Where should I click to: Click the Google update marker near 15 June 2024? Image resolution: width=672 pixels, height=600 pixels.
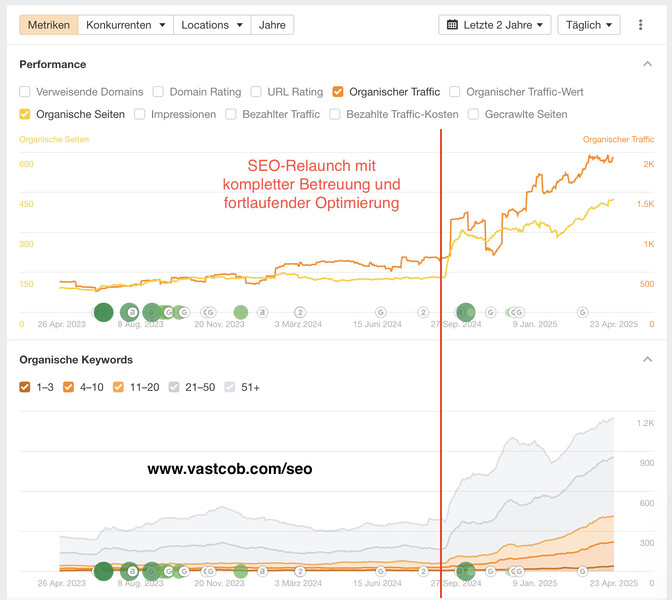[381, 313]
